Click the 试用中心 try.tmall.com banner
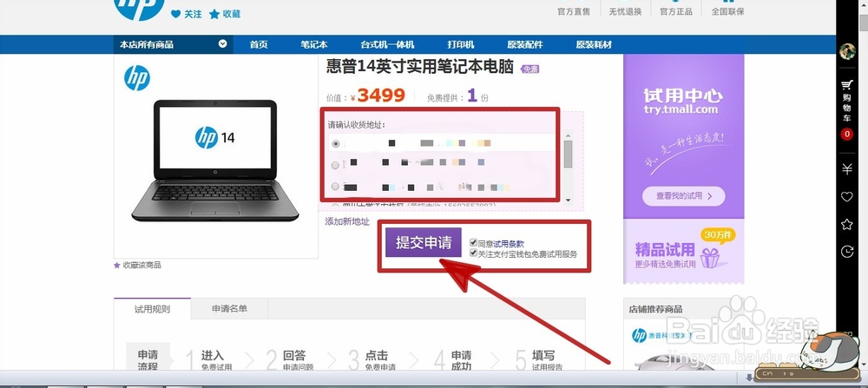 click(684, 135)
